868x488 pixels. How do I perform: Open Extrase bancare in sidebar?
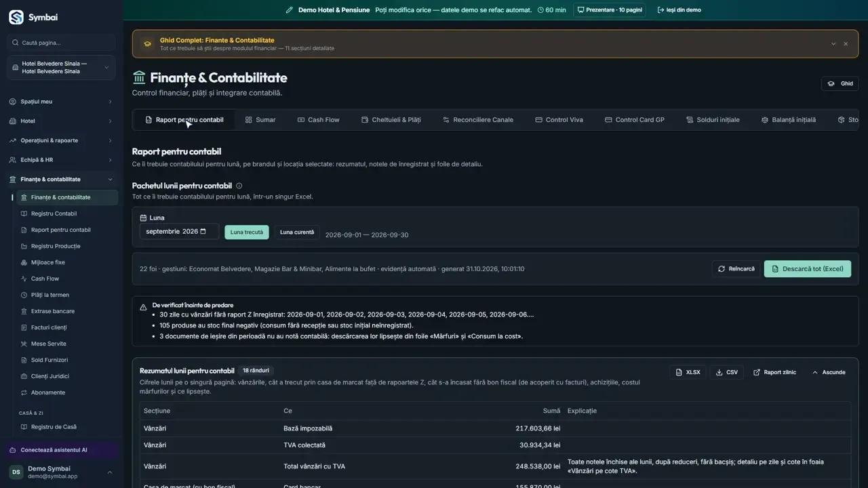66,311
